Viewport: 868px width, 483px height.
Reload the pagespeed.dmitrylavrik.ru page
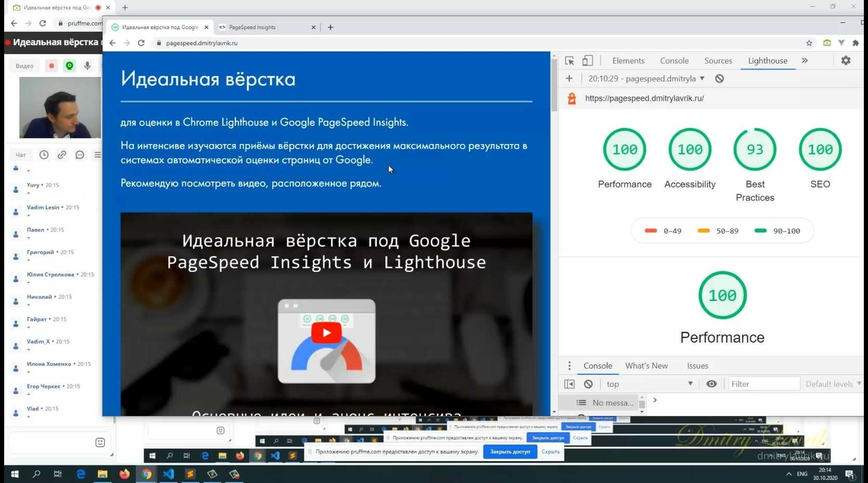[x=141, y=43]
